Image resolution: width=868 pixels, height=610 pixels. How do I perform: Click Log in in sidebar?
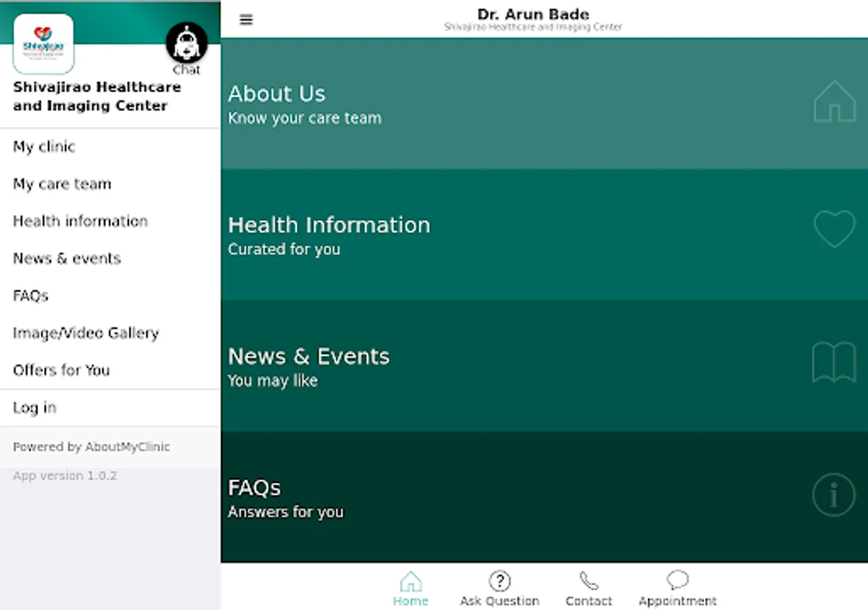tap(110, 407)
